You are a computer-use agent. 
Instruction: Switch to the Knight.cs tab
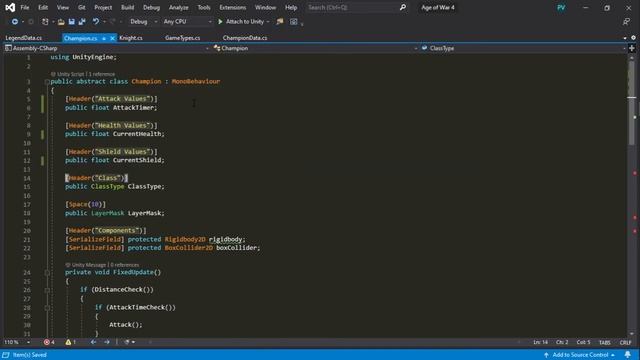click(x=131, y=38)
